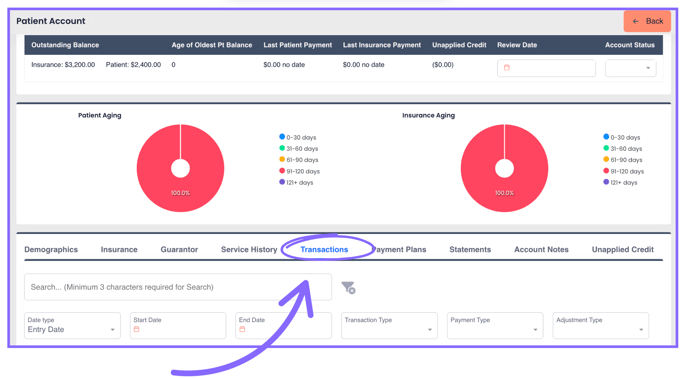The height and width of the screenshot is (378, 688).
Task: Select the Transactions tab
Action: click(324, 249)
